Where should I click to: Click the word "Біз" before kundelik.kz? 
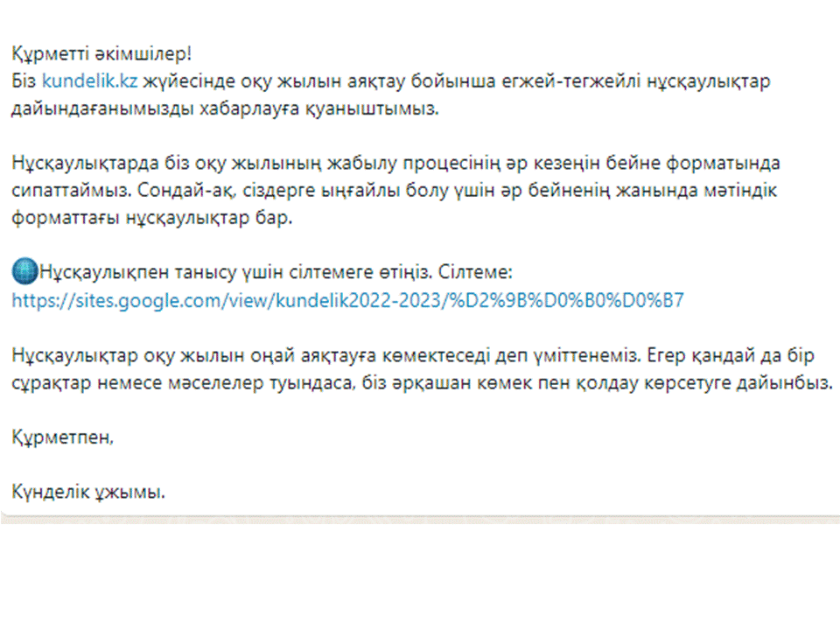point(25,80)
